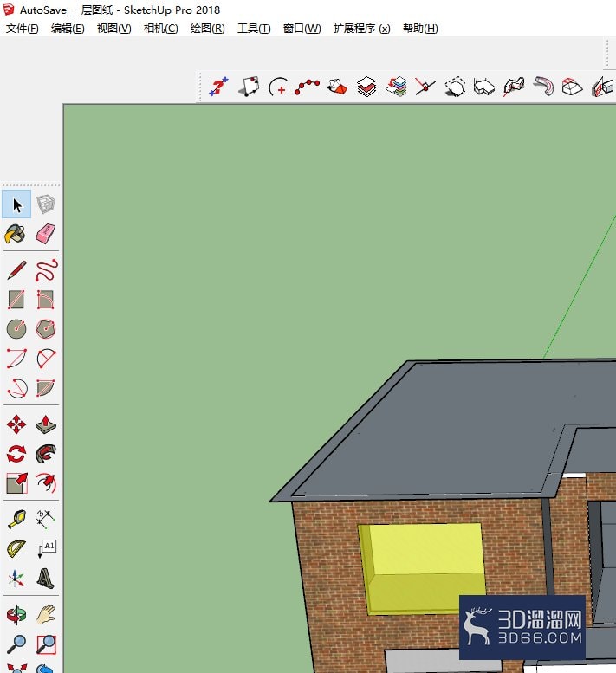
Task: Click the red dotted polyline plugin icon
Action: pos(307,87)
